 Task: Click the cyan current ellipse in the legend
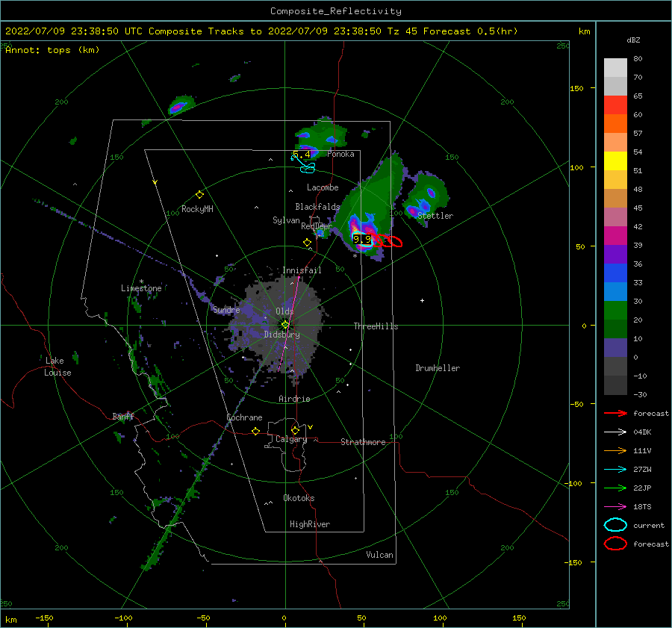coord(615,525)
